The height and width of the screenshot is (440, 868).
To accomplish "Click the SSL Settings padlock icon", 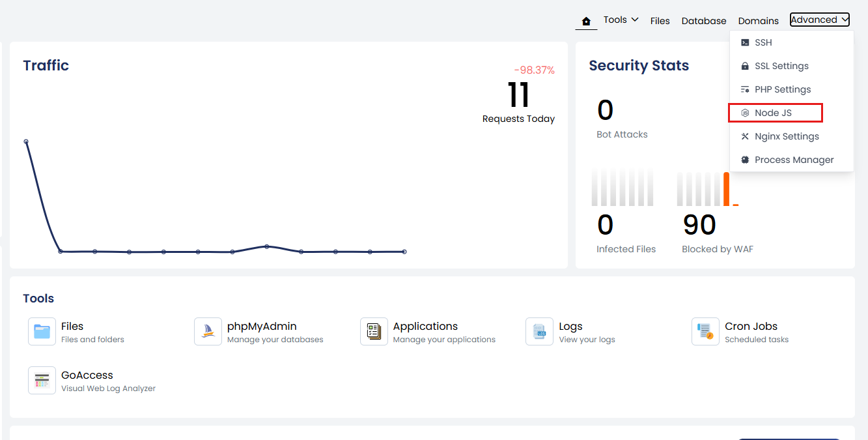I will (x=745, y=66).
